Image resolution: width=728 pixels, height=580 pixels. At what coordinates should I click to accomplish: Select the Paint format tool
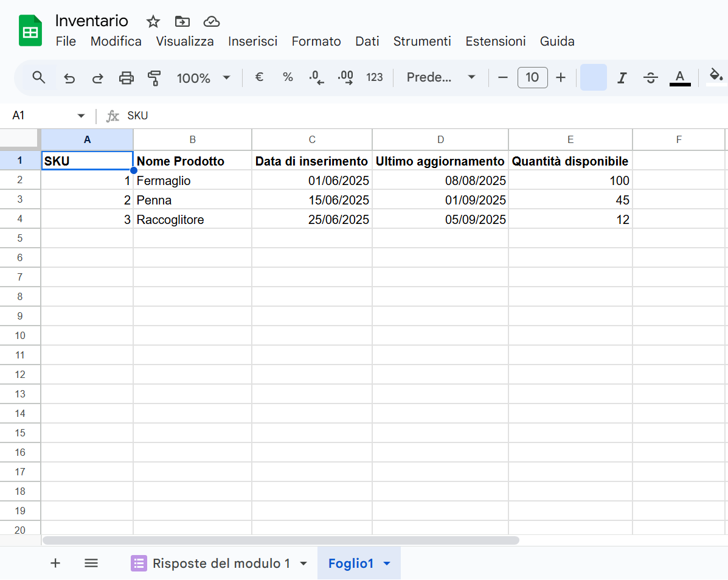click(154, 78)
